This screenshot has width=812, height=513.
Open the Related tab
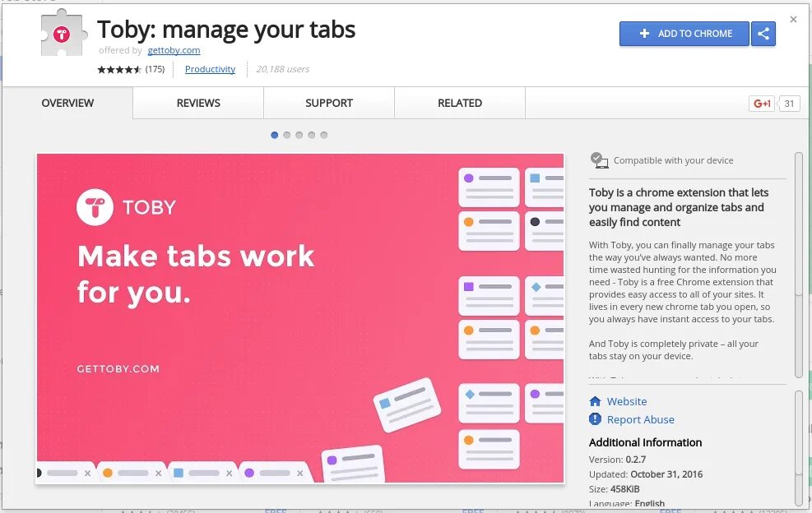click(460, 103)
